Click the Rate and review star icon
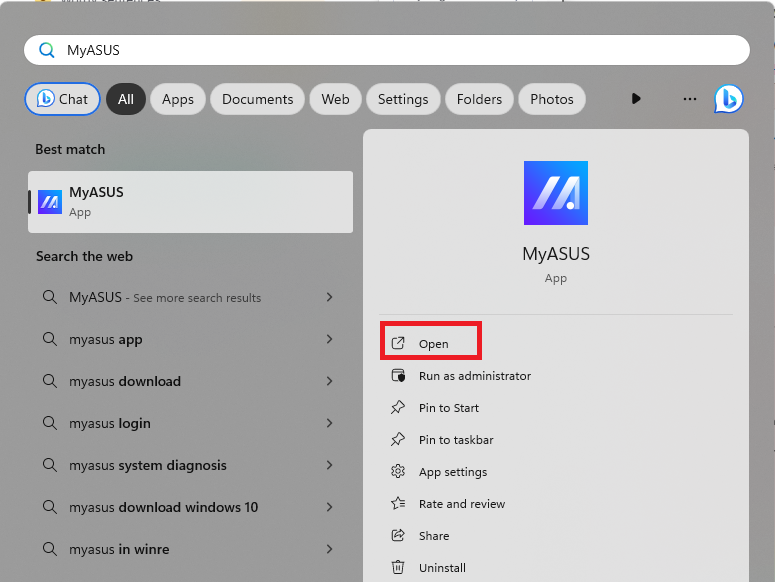 (398, 504)
